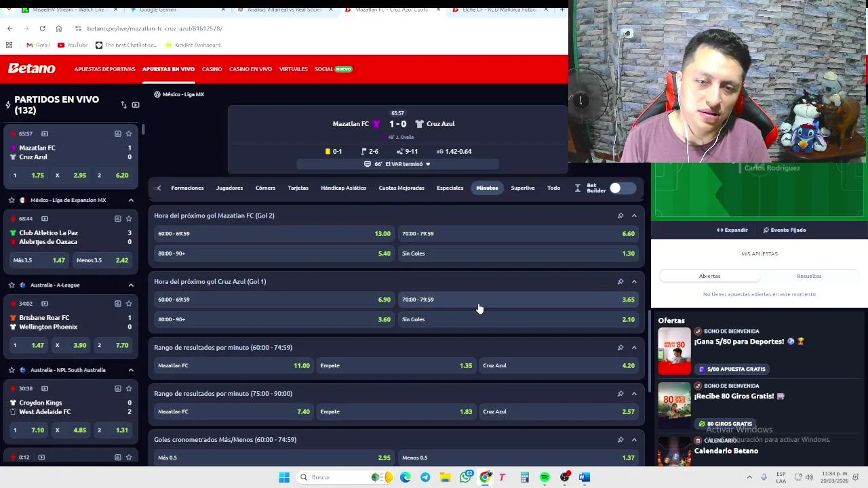Open Telegram from the taskbar
The image size is (868, 488).
coord(425,477)
